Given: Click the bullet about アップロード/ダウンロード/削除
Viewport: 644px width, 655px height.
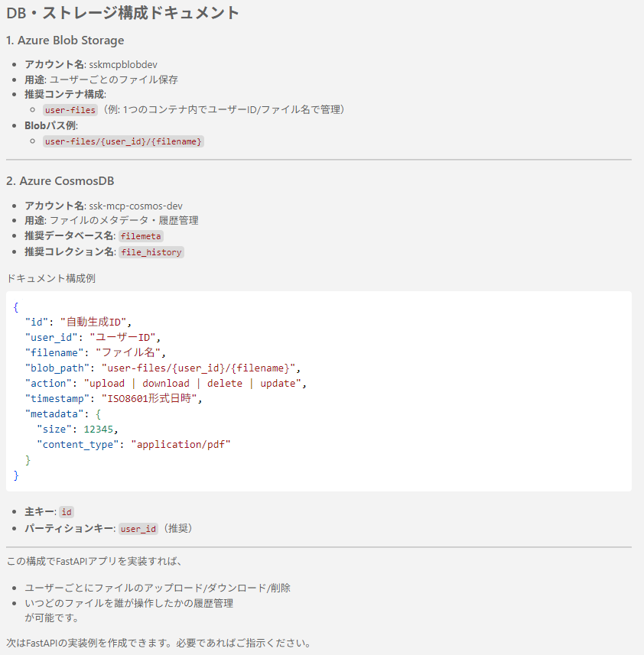Looking at the screenshot, I should 158,588.
